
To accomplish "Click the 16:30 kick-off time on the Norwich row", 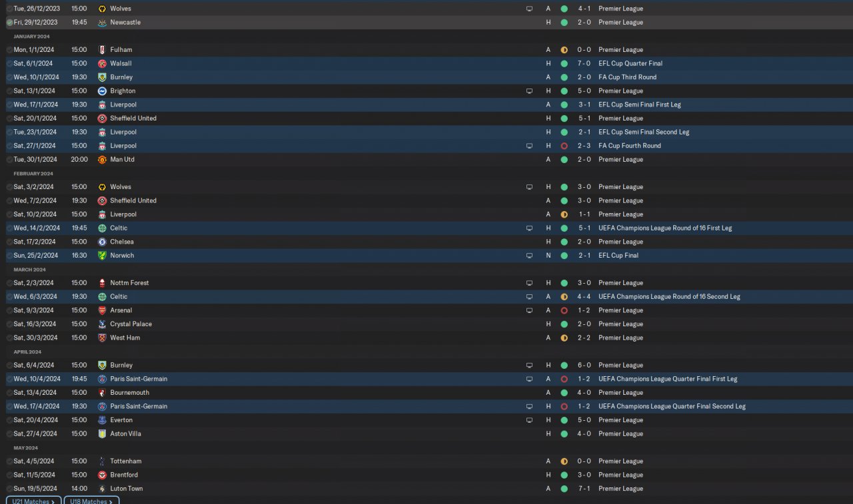I will (79, 256).
